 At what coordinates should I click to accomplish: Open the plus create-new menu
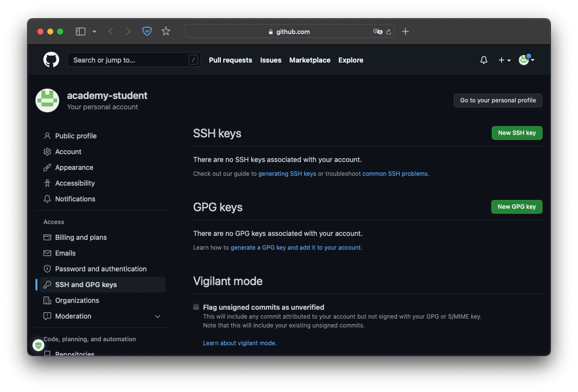pos(504,60)
